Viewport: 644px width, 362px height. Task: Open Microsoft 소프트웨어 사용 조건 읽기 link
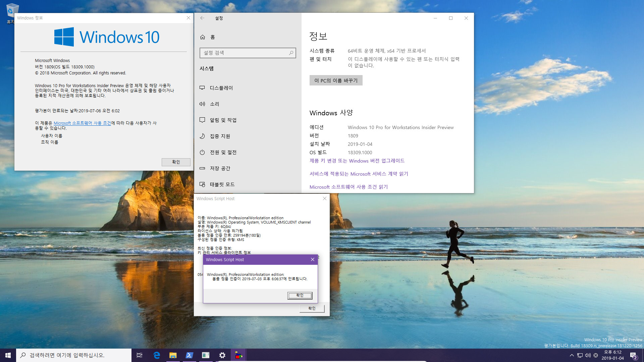(348, 187)
